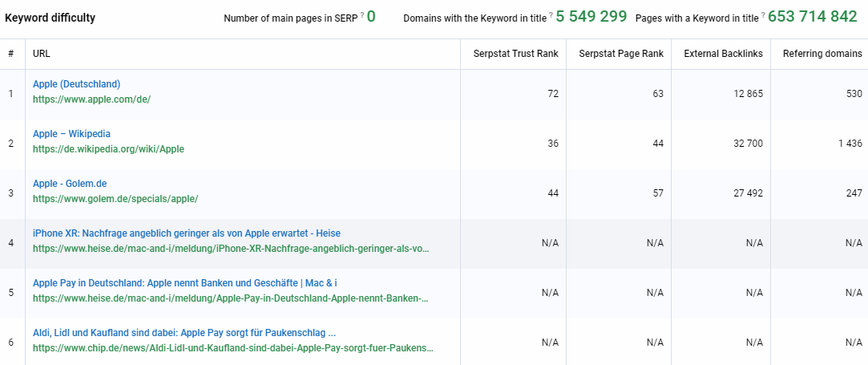
Task: Select the 5 549 299 domains count
Action: click(x=591, y=17)
